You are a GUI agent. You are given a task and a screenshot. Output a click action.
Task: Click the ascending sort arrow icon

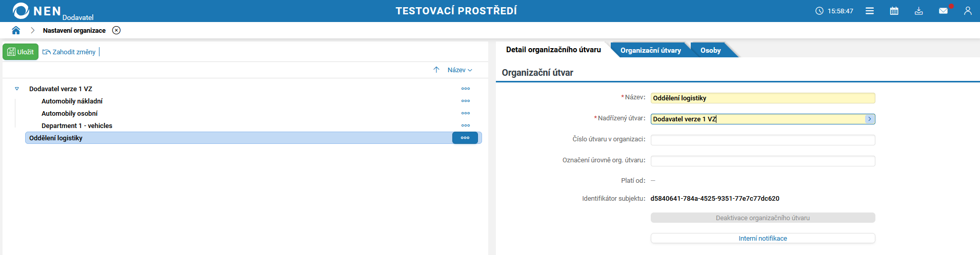click(x=436, y=70)
